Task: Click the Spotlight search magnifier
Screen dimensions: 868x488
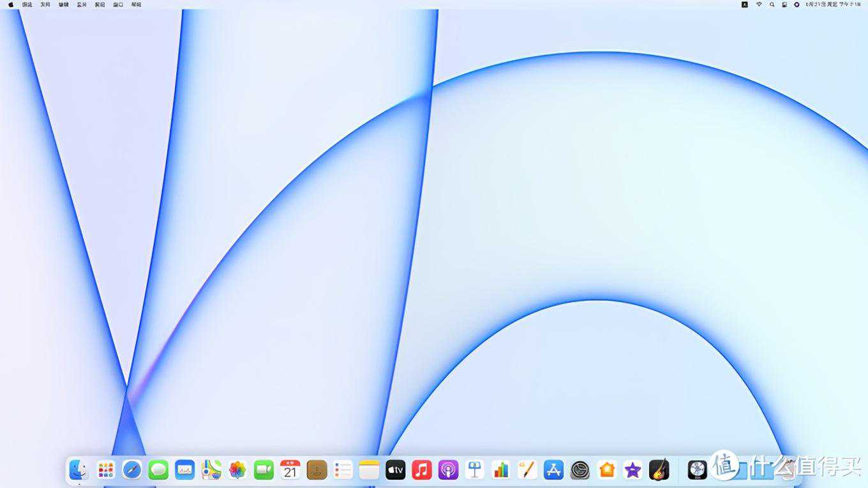Action: point(772,4)
